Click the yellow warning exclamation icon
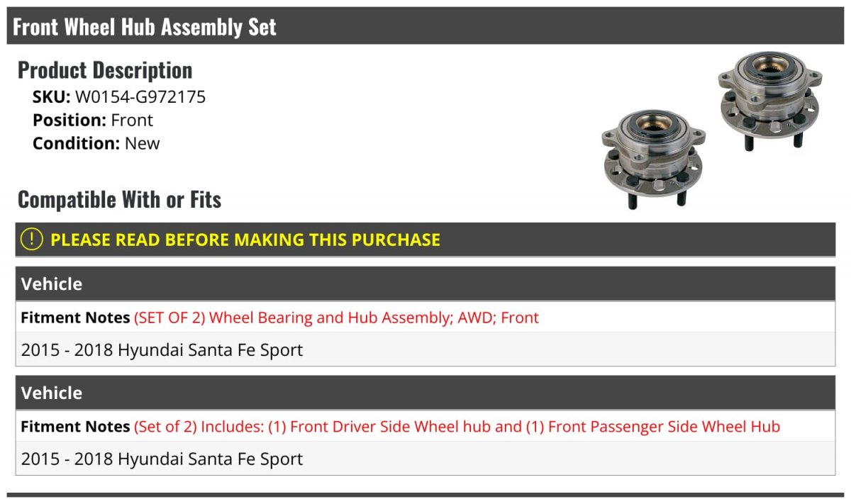851x504 pixels. click(x=32, y=240)
